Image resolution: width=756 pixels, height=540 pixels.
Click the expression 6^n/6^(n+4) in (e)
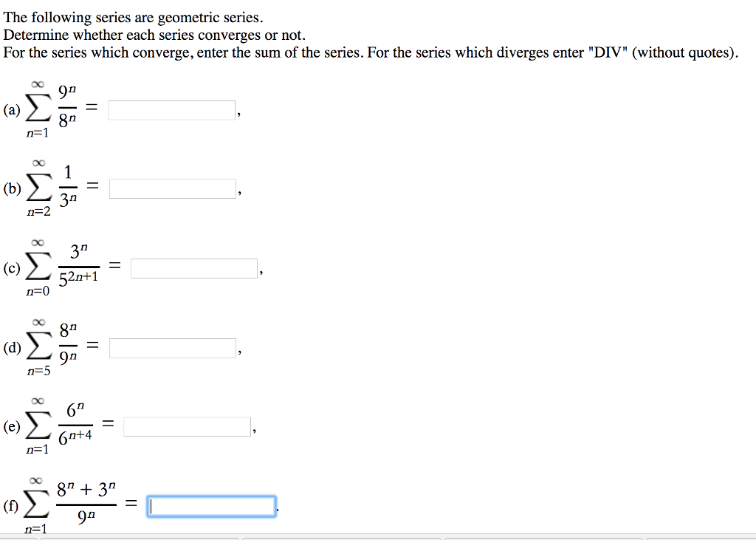(78, 423)
